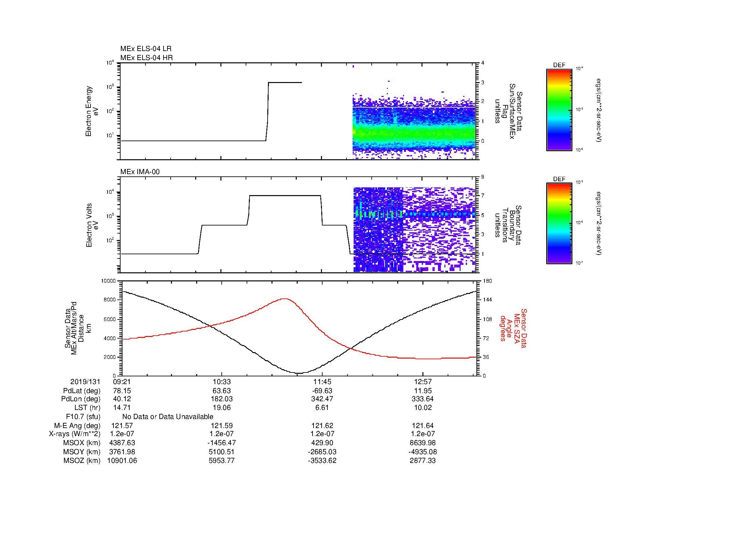This screenshot has height=534, width=756.
Task: Click the ELS electron spectrogram data
Action: pyautogui.click(x=414, y=128)
